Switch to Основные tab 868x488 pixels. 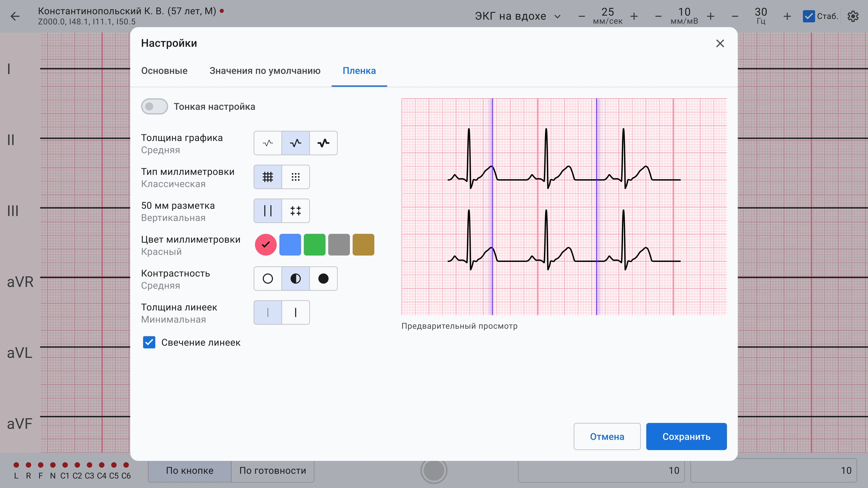coord(164,71)
